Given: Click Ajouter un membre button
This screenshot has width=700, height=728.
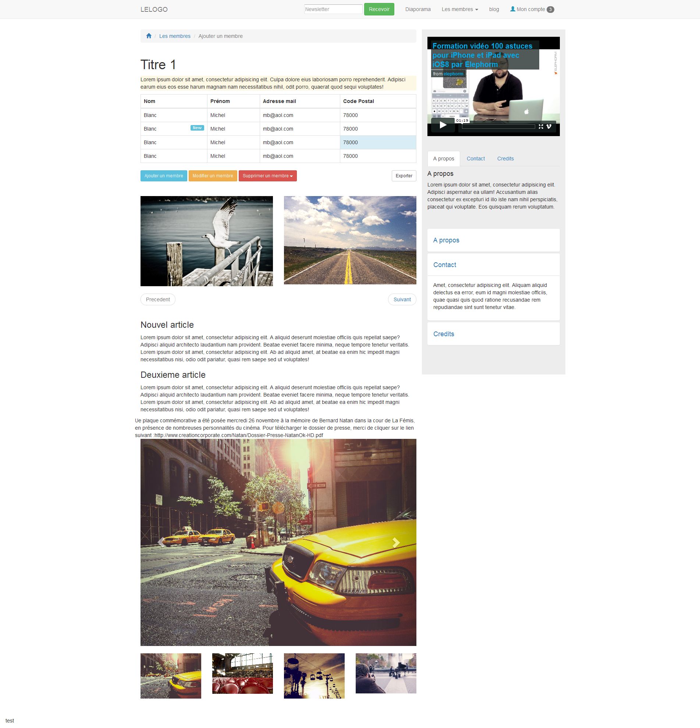Looking at the screenshot, I should pyautogui.click(x=164, y=176).
